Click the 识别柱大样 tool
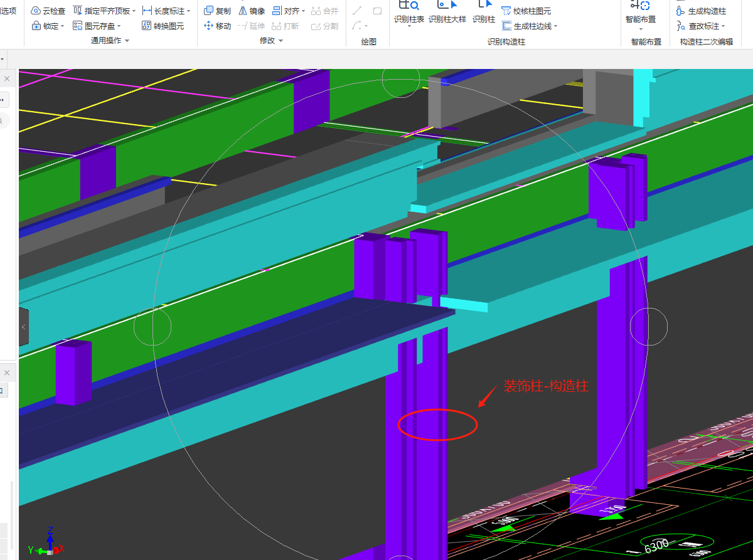This screenshot has width=753, height=560. (447, 13)
